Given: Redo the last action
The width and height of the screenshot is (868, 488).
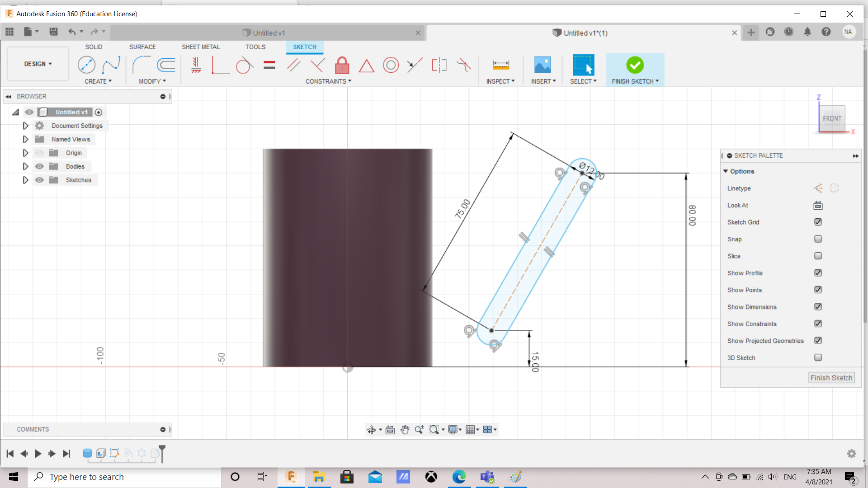Looking at the screenshot, I should pos(94,32).
